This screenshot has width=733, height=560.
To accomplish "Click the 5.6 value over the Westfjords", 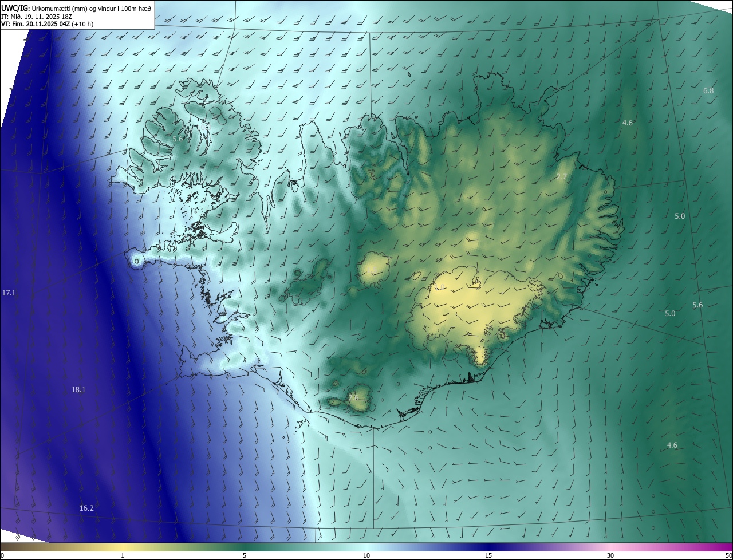I will tap(177, 139).
